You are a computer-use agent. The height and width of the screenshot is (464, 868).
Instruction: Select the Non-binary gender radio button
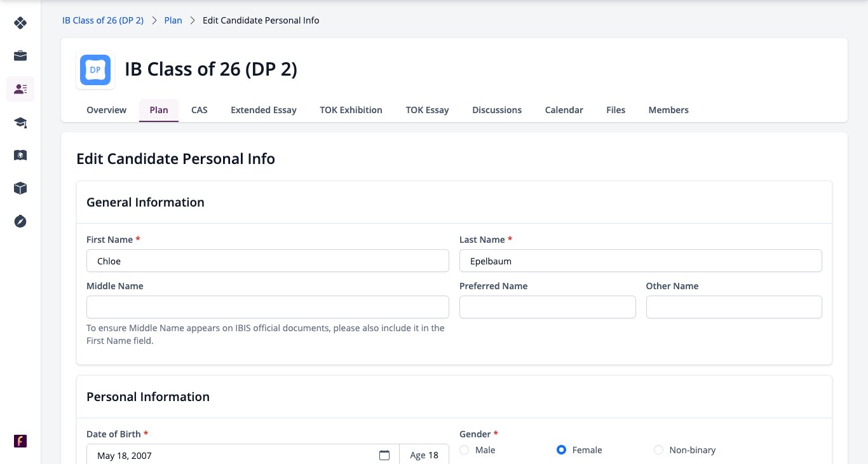pyautogui.click(x=658, y=450)
